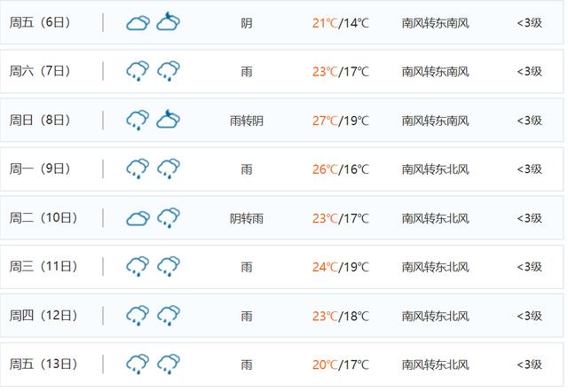Click 南风转东北风 wind text for 周一

[x=436, y=169]
